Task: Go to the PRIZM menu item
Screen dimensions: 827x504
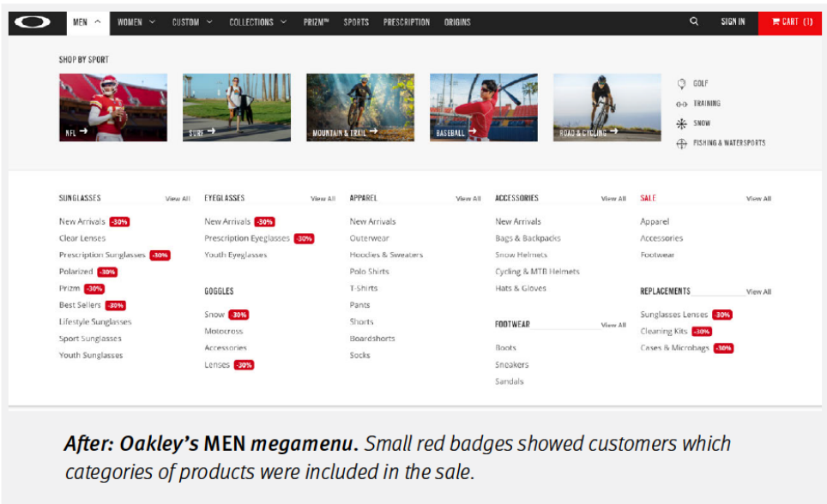Action: [315, 22]
